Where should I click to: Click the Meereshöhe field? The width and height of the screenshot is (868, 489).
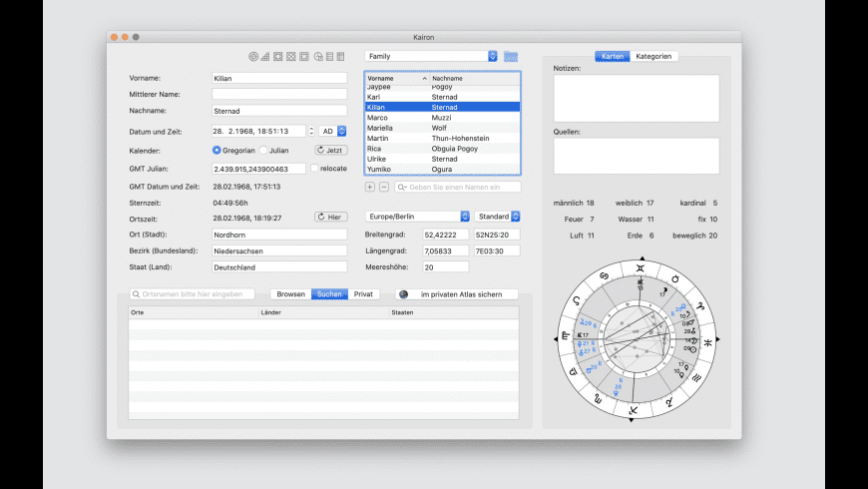click(x=446, y=266)
